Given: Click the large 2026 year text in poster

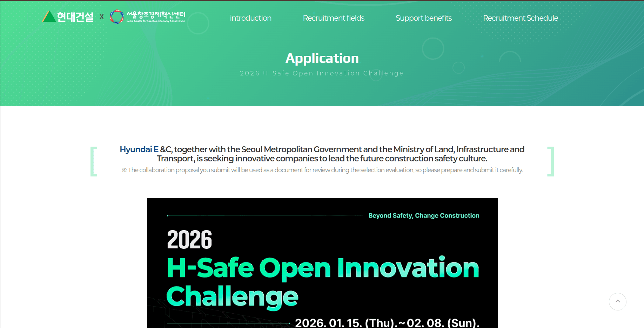Looking at the screenshot, I should pyautogui.click(x=189, y=240).
